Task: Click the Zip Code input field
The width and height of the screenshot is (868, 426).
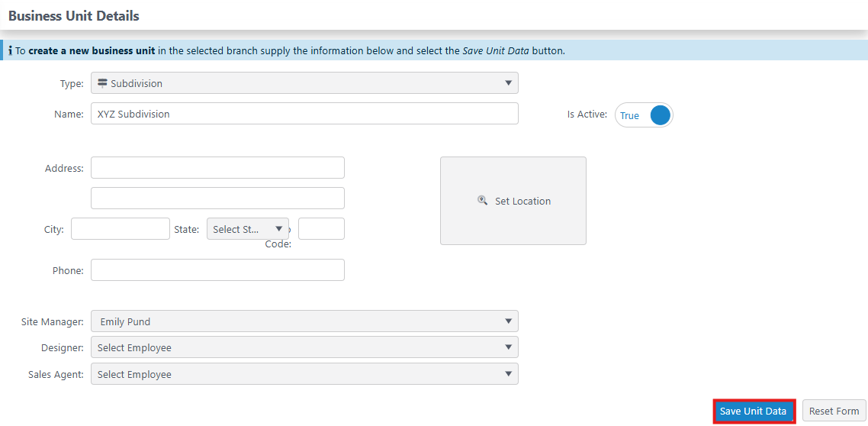Action: click(x=322, y=229)
